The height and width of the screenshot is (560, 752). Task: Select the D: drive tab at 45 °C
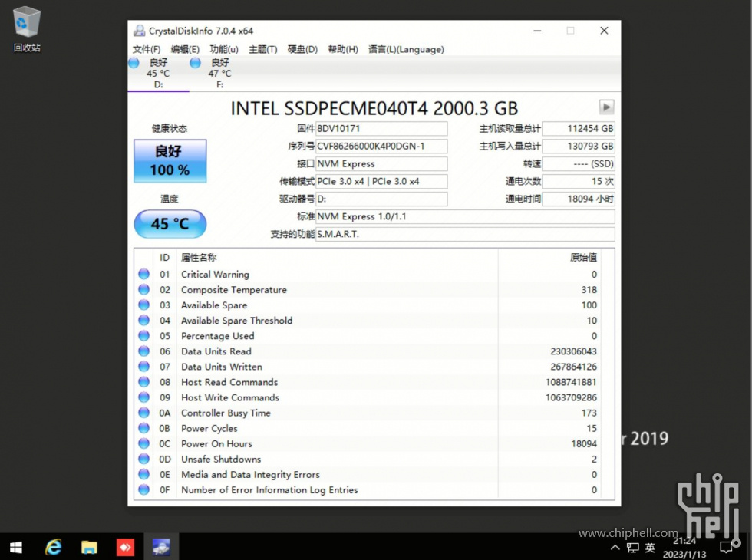(x=158, y=74)
